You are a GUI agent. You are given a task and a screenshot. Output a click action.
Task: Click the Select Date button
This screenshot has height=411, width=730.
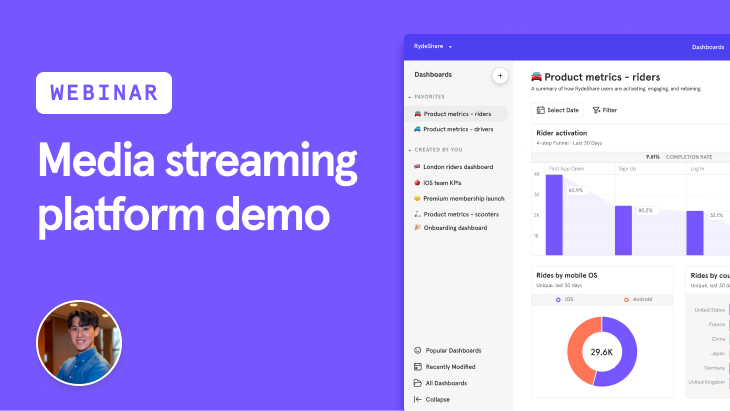pos(557,110)
